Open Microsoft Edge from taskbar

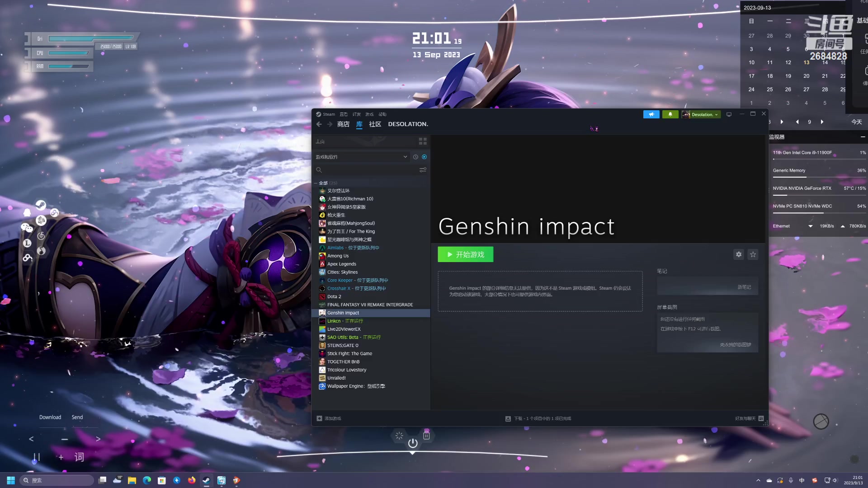point(147,480)
